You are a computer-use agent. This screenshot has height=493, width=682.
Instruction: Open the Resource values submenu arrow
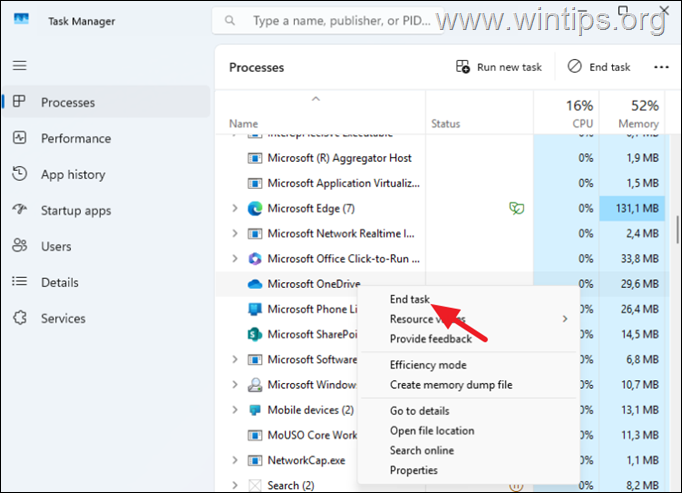[x=565, y=319]
